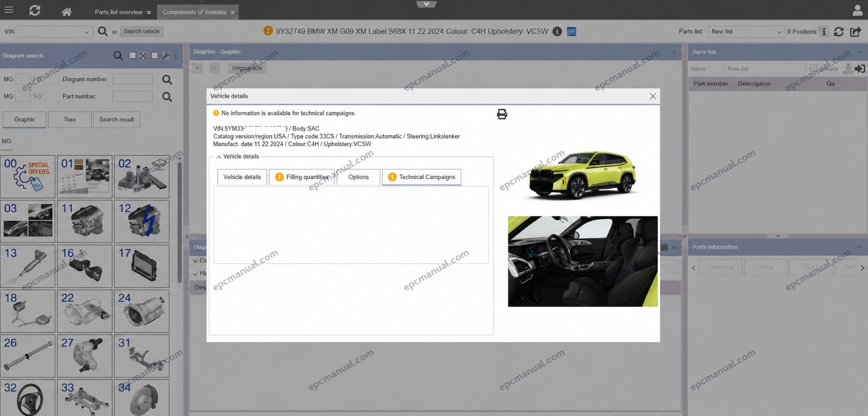868x416 pixels.
Task: Open the Price tab in Parts information
Action: 766,267
